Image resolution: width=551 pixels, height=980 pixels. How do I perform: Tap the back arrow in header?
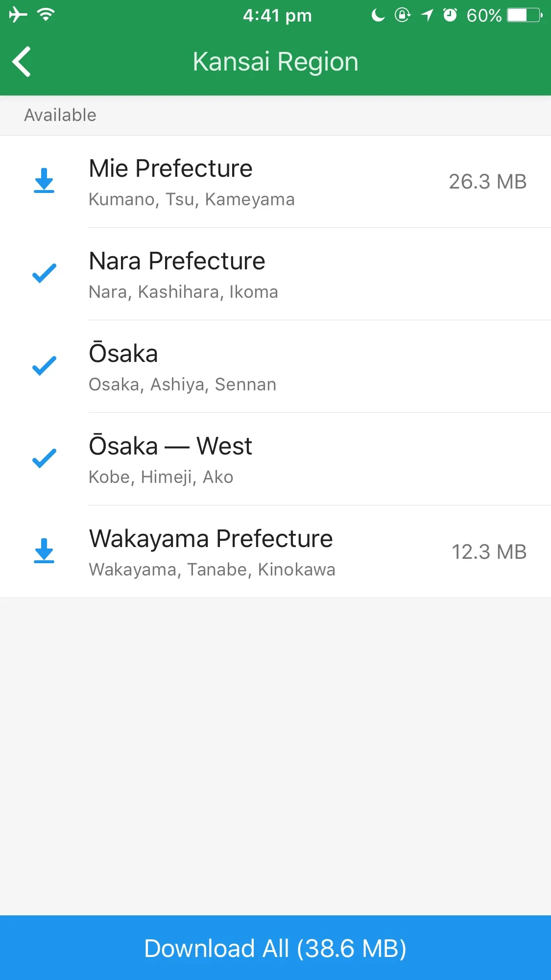[22, 62]
